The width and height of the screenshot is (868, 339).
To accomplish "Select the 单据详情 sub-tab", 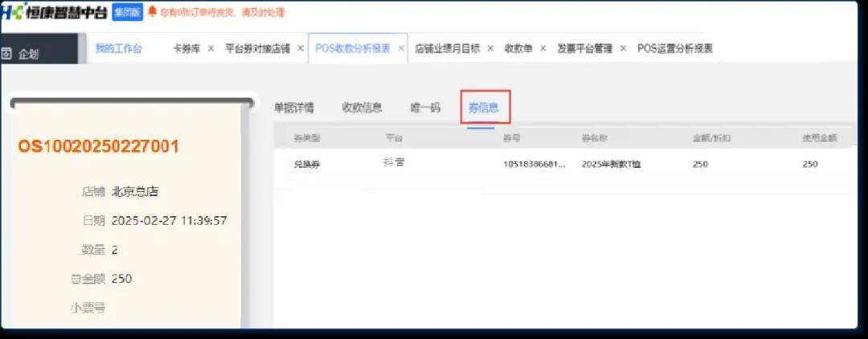I will [x=294, y=108].
